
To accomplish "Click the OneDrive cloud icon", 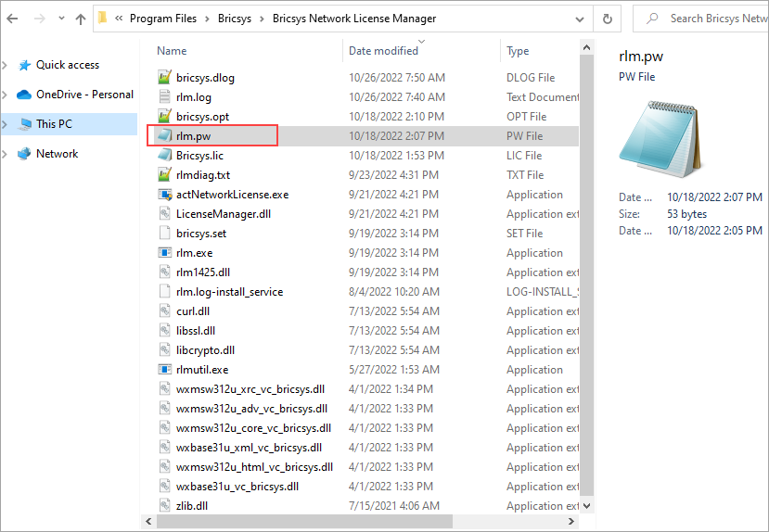I will pyautogui.click(x=23, y=95).
